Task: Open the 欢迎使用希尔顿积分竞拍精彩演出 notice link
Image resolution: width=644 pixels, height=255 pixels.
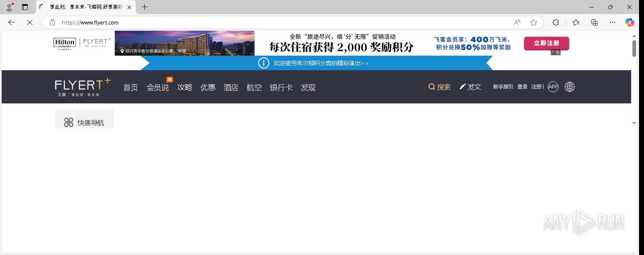Action: tap(321, 63)
